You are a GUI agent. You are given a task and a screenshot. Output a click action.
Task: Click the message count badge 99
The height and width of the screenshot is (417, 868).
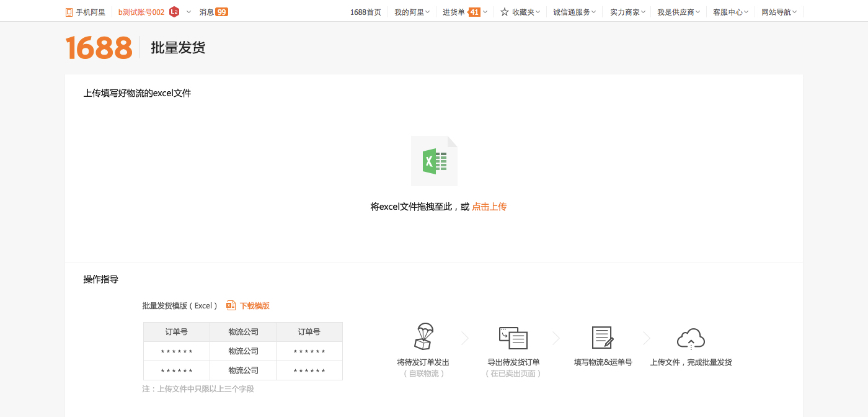[x=221, y=12]
